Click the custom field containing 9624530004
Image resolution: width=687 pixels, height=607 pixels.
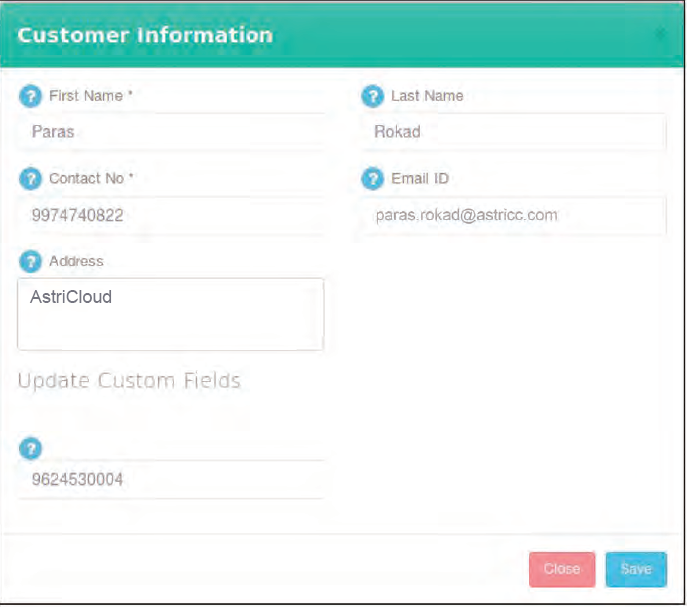click(x=171, y=480)
